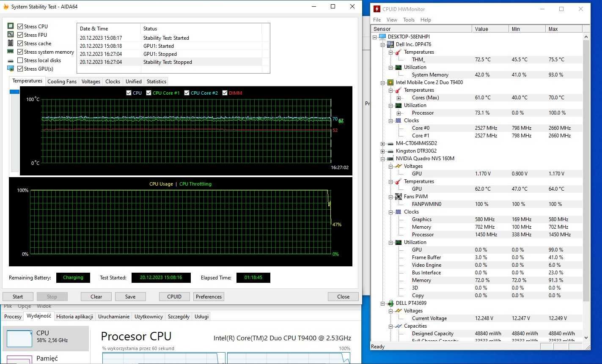Viewport: 602px width, 364px height.
Task: Click the monitor icon beside Stress GPU(s)
Action: [x=11, y=68]
